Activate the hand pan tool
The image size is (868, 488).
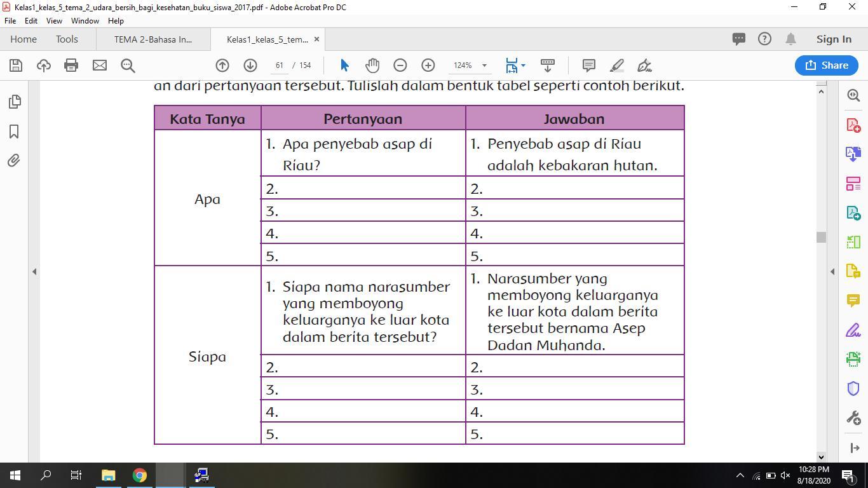point(372,65)
